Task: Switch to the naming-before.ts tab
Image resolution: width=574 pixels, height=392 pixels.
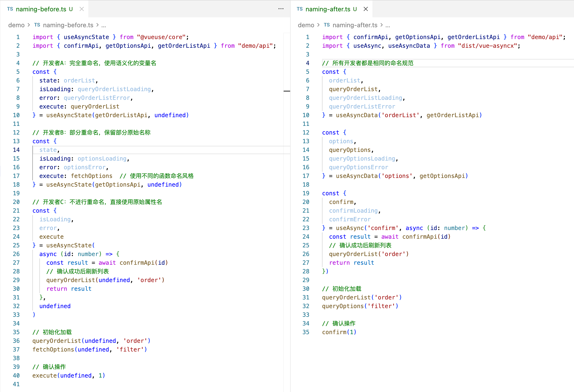Action: pyautogui.click(x=41, y=9)
